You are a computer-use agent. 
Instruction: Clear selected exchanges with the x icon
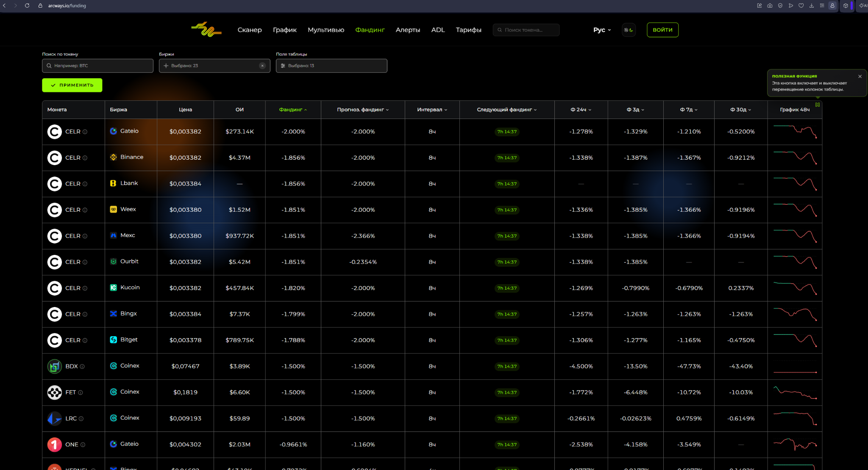pos(262,66)
